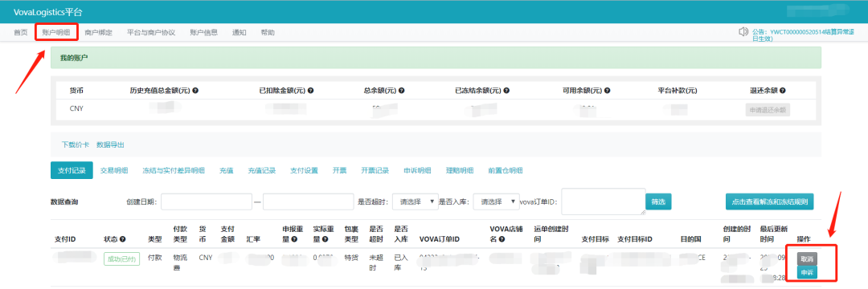
Task: Go to 首页 in navigation bar
Action: pyautogui.click(x=20, y=33)
